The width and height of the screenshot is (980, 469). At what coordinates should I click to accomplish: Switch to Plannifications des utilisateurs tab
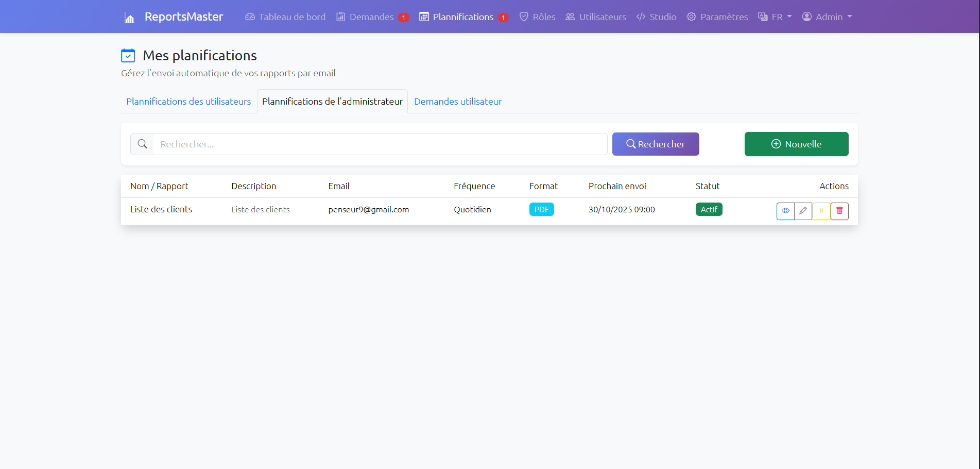click(x=188, y=102)
